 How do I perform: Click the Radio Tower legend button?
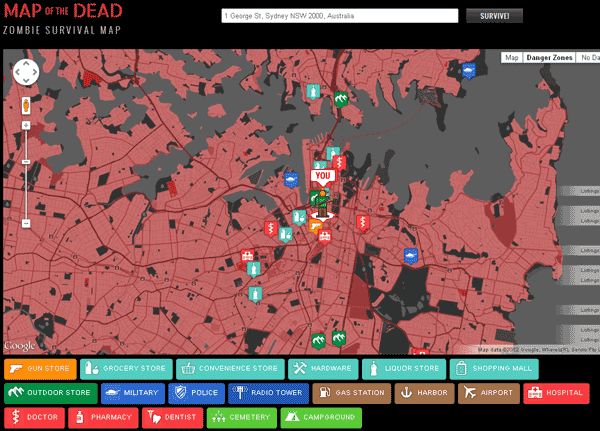(268, 393)
